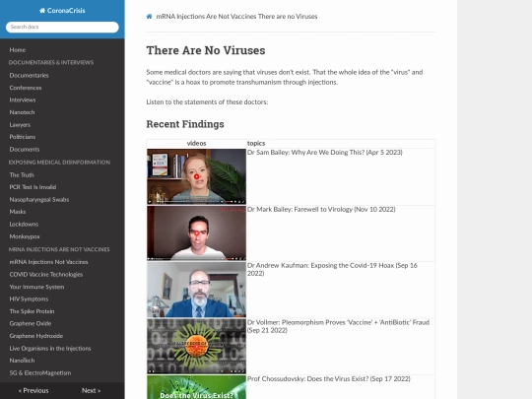The width and height of the screenshot is (532, 399).
Task: Click the 'videos' table column header
Action: (196, 143)
